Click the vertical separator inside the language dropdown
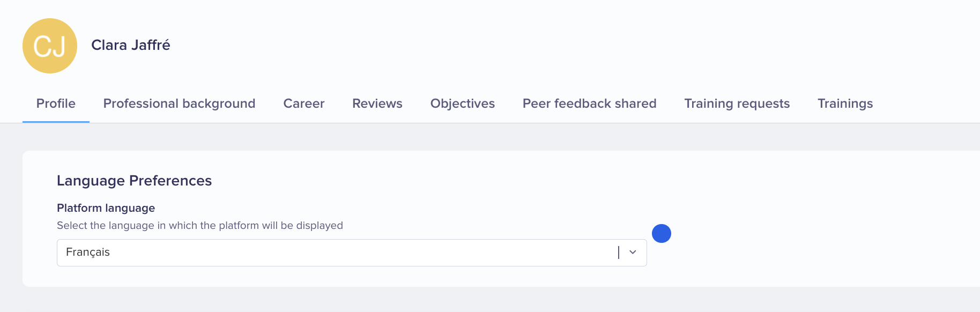Viewport: 980px width, 312px height. tap(619, 252)
